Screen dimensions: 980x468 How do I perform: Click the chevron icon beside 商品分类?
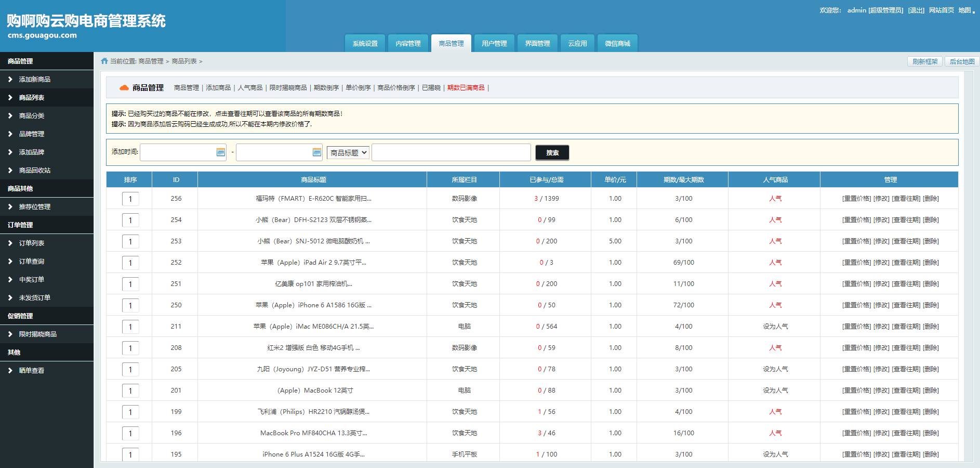click(10, 115)
